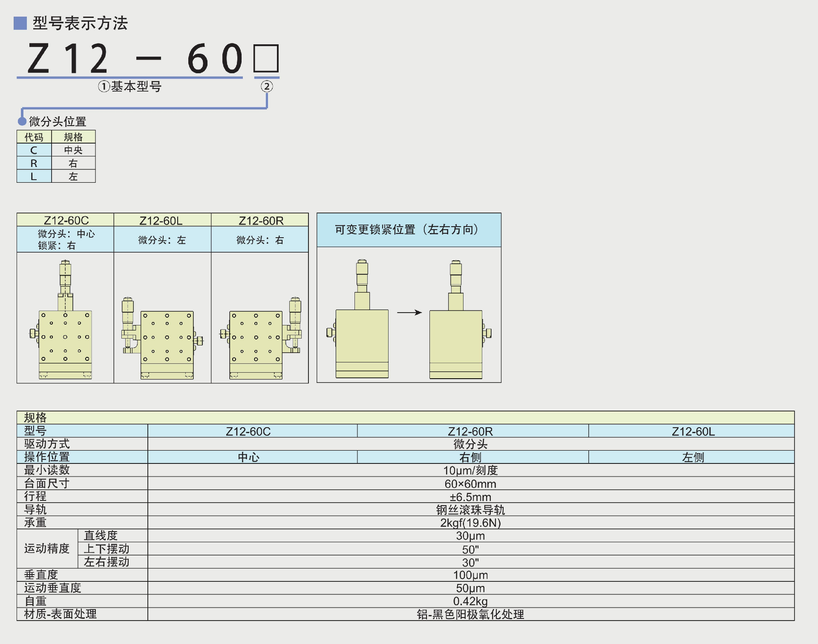Select code L in position table
This screenshot has width=818, height=644.
(x=34, y=176)
